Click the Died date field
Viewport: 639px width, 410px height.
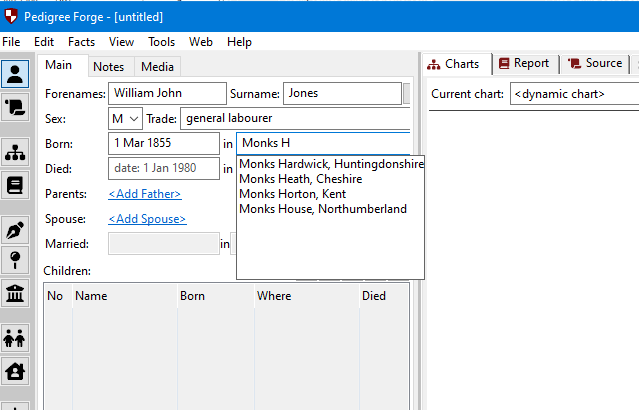pyautogui.click(x=163, y=168)
